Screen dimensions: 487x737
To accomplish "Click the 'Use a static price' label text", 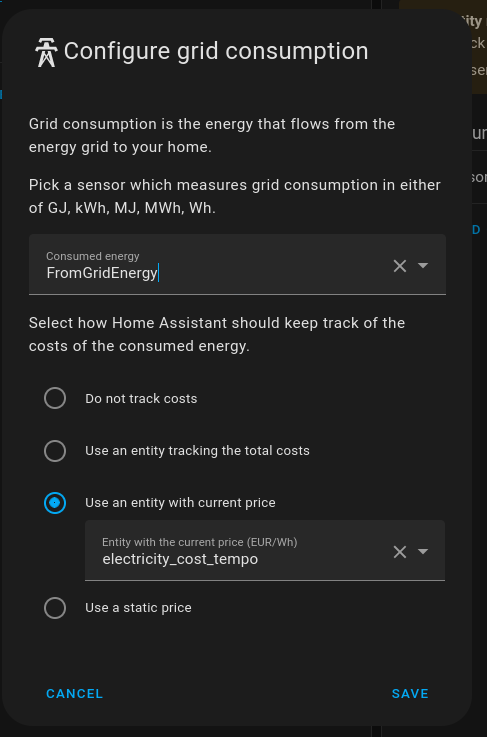I will (138, 608).
